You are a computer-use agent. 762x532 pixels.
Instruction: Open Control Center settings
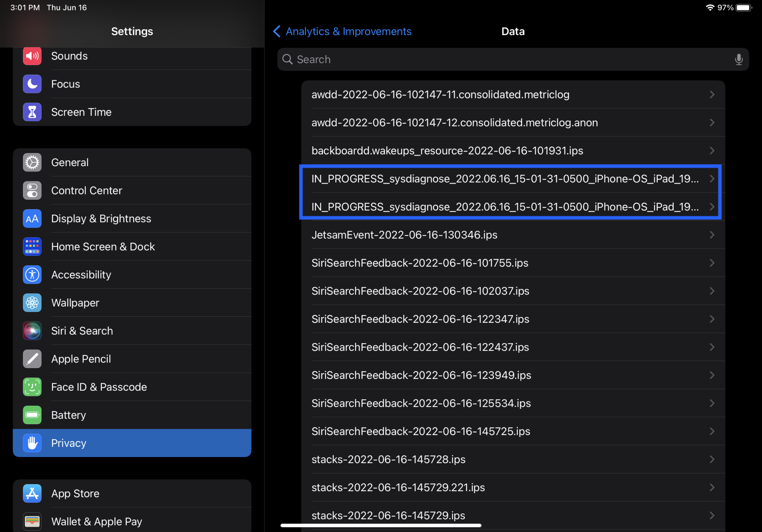132,190
